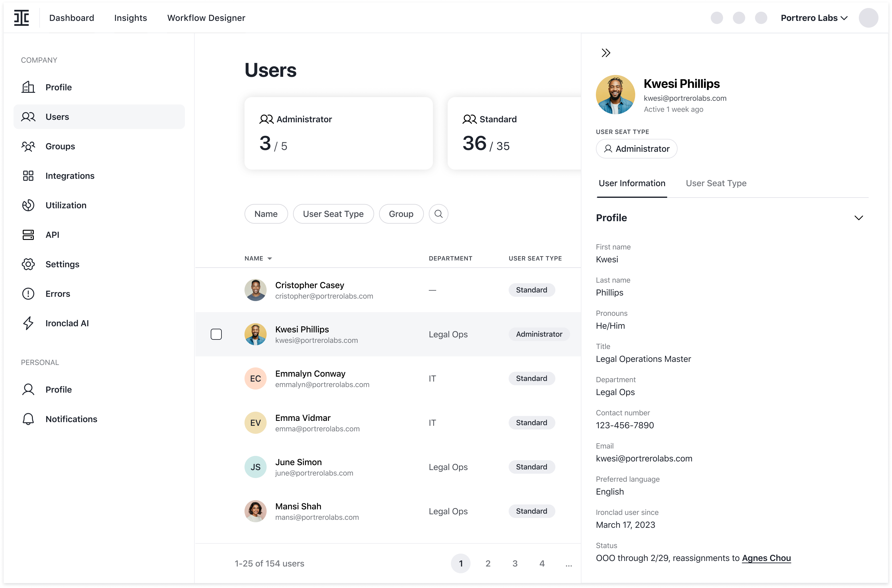Screen dimensions: 892x588
Task: Click the Ironclad logo icon
Action: click(22, 18)
